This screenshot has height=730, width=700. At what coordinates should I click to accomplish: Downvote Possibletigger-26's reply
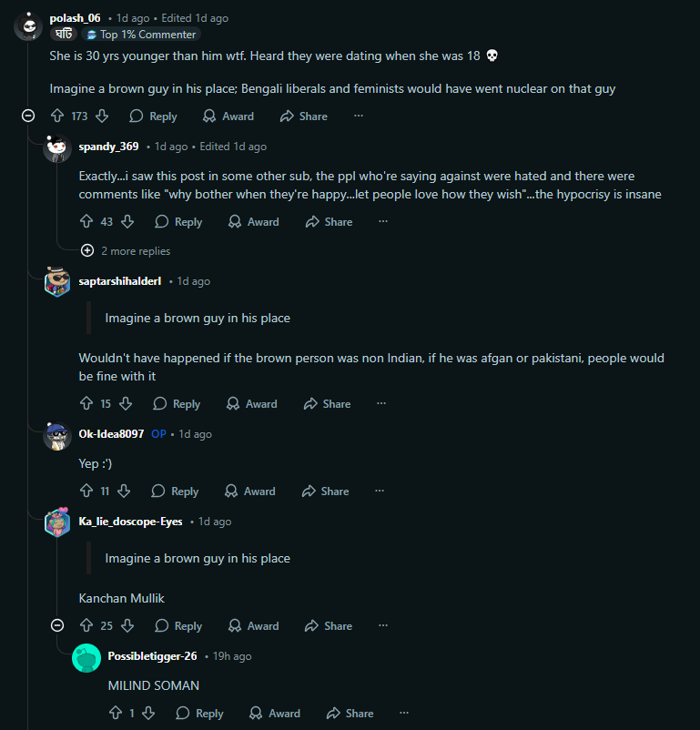148,714
